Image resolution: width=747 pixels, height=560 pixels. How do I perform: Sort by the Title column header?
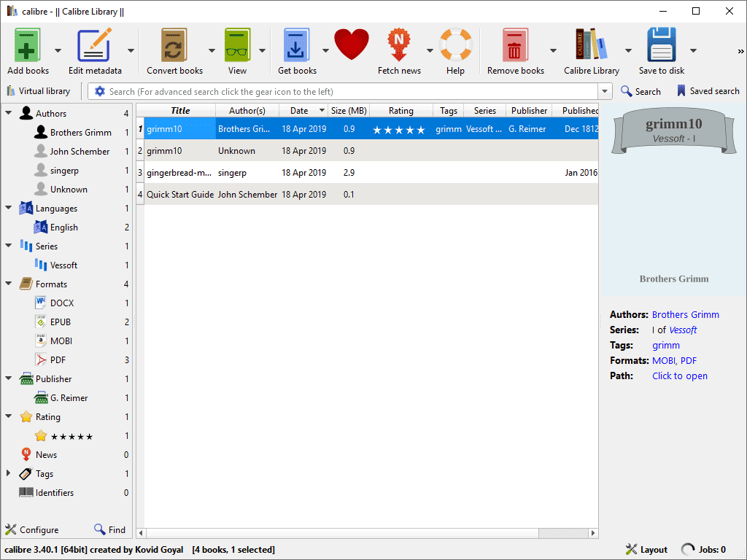pyautogui.click(x=180, y=111)
